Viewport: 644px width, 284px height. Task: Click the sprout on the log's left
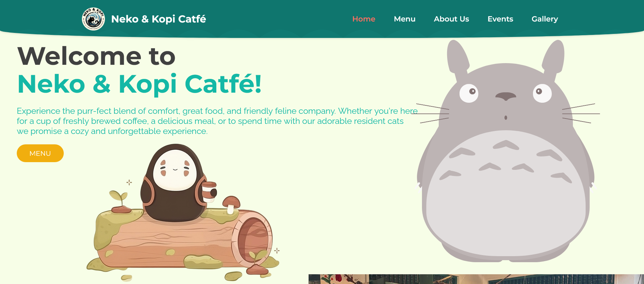tap(120, 202)
